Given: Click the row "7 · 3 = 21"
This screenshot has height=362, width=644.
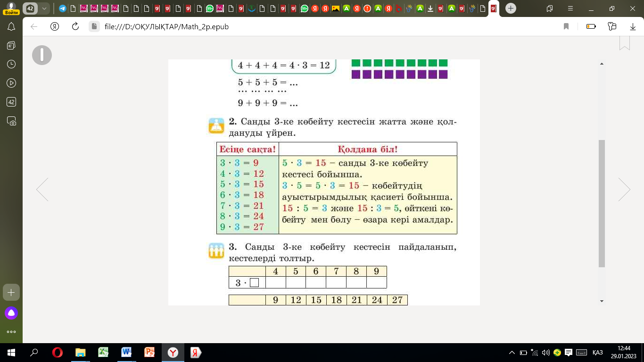Looking at the screenshot, I should 242,206.
